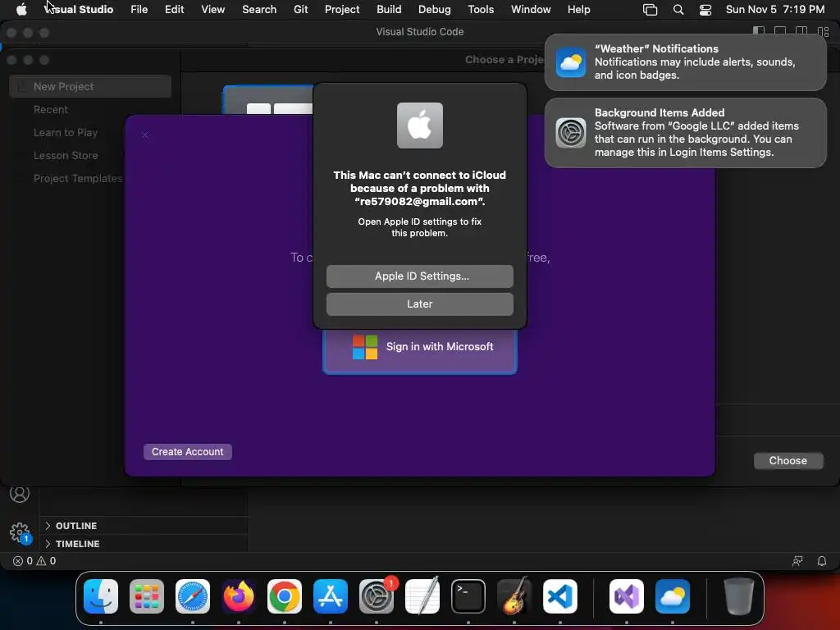Show errors and warnings in status bar
Screen dimensions: 840x630
(x=34, y=561)
